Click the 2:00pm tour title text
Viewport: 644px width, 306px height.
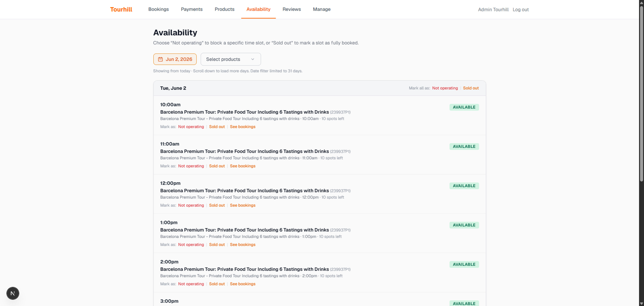pyautogui.click(x=244, y=269)
